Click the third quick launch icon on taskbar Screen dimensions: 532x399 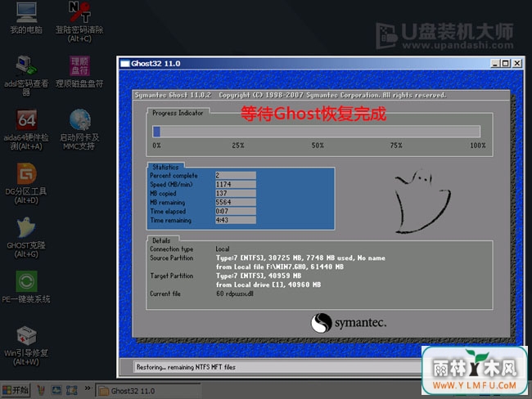point(71,391)
